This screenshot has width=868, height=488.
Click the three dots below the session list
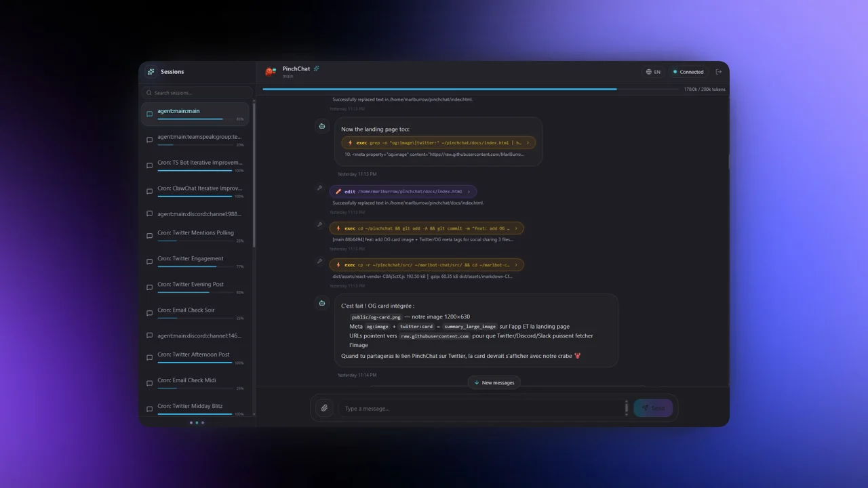pos(197,422)
